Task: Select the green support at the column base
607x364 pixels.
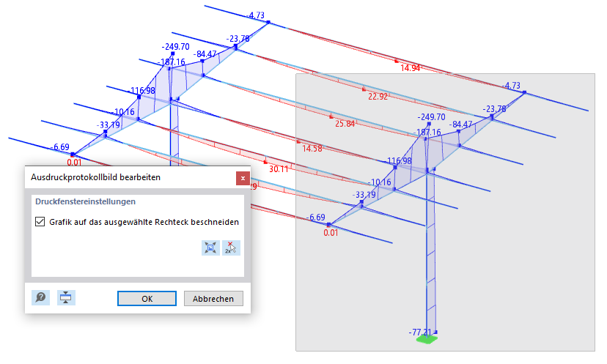Action: tap(427, 340)
